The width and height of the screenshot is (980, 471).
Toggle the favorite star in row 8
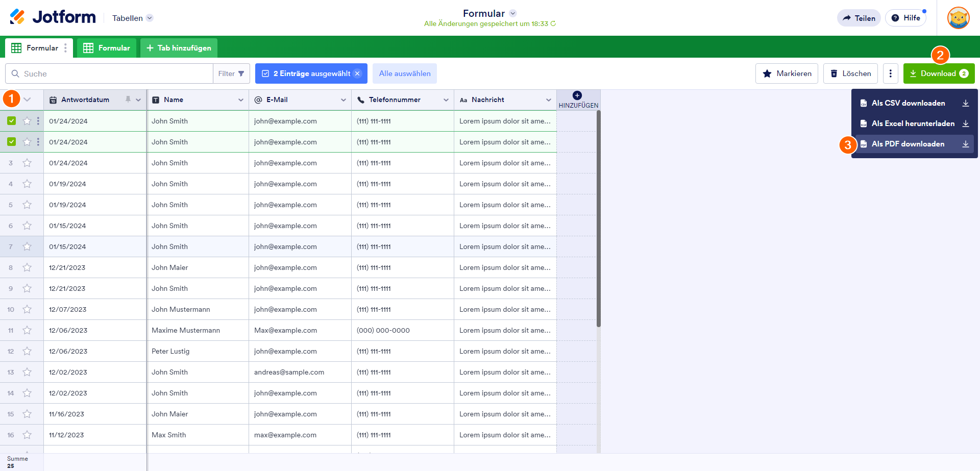(27, 267)
